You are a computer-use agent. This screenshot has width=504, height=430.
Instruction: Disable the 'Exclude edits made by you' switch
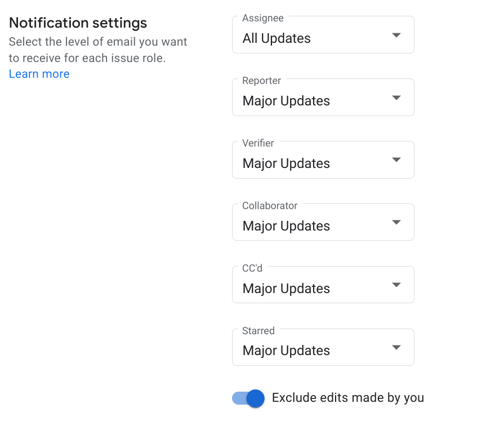click(x=248, y=398)
